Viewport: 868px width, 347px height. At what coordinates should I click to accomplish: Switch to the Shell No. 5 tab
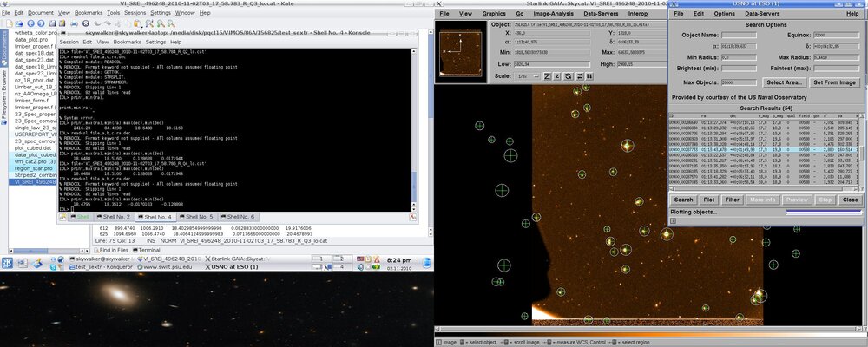coord(196,216)
